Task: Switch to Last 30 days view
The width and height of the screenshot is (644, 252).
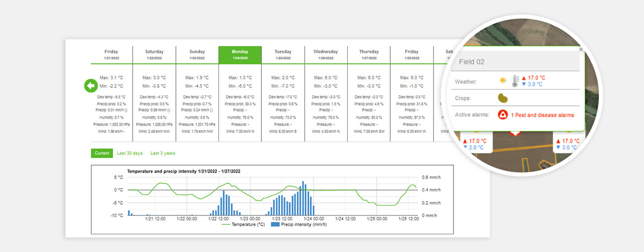Action: point(130,153)
